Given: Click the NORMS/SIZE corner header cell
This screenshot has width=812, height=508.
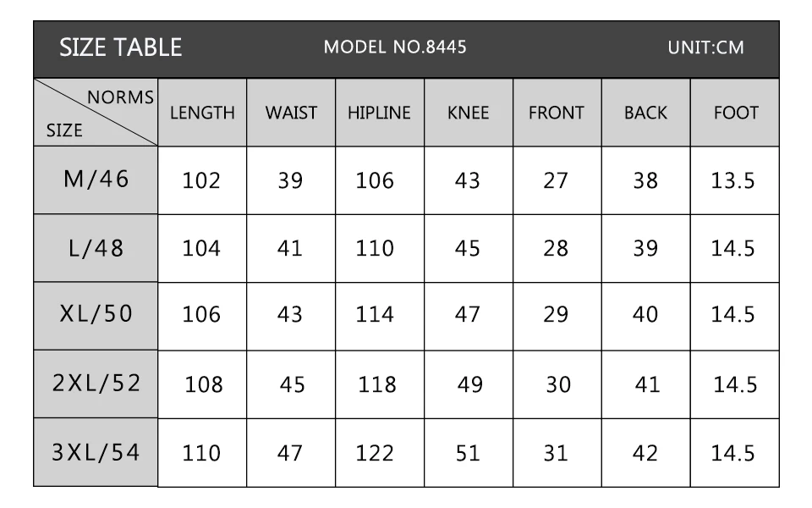Looking at the screenshot, I should [96, 113].
